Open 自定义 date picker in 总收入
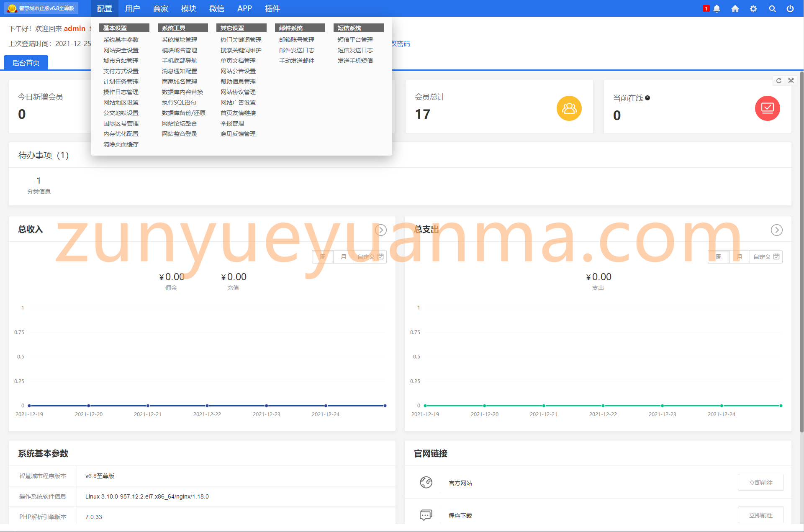The height and width of the screenshot is (532, 804). (x=370, y=257)
